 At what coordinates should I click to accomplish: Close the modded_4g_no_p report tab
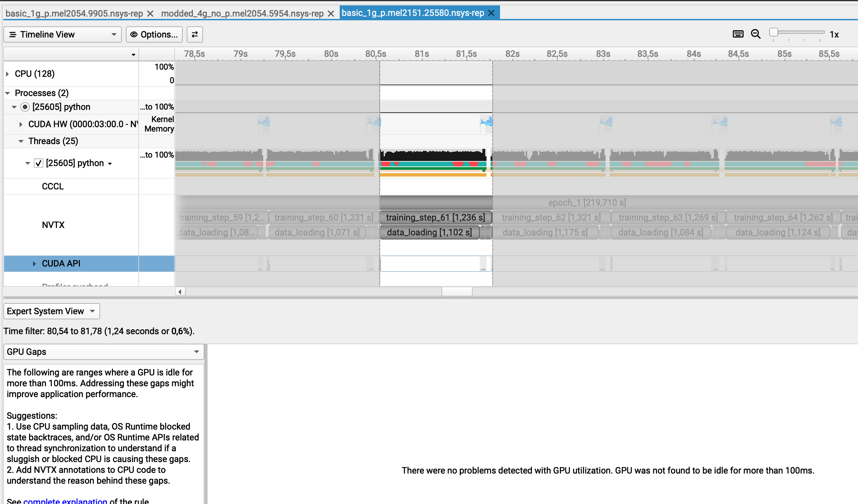tap(331, 14)
